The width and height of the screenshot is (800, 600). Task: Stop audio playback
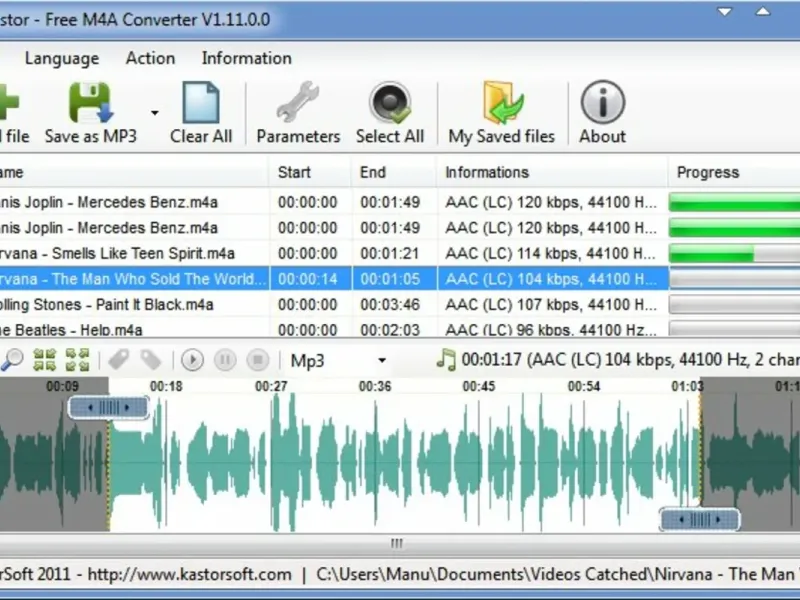258,360
